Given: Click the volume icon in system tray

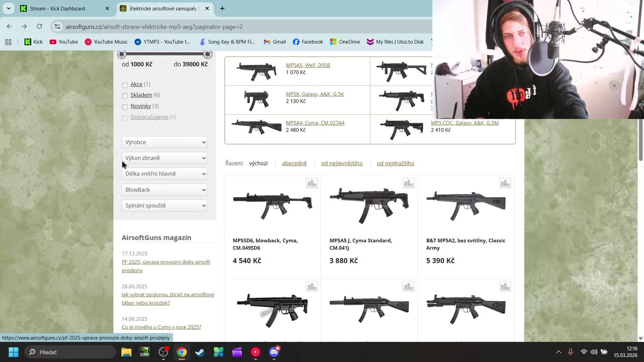Looking at the screenshot, I should coord(594,352).
